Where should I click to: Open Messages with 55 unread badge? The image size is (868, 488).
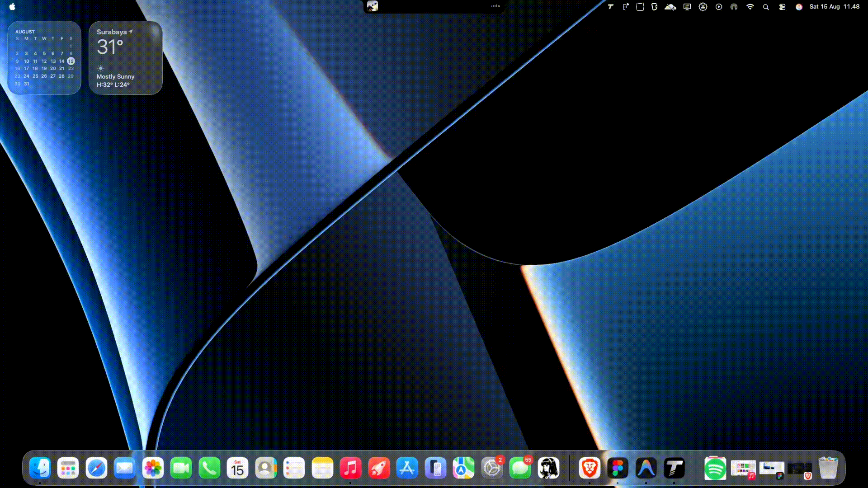point(520,468)
